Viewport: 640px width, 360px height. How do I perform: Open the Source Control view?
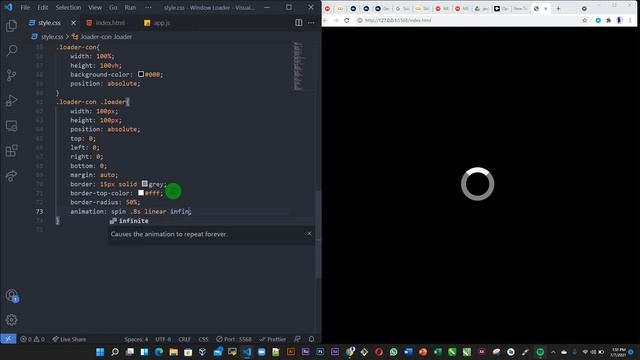point(11,75)
